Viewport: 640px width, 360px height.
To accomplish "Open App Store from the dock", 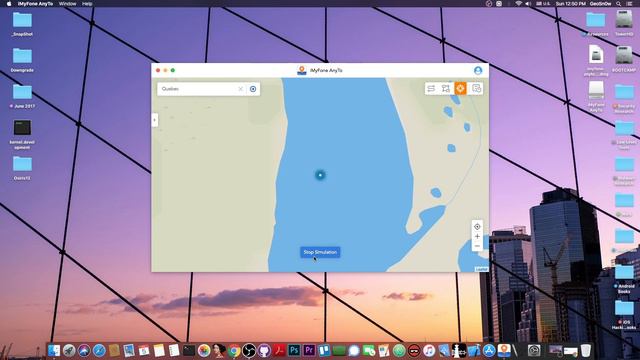I will [x=489, y=351].
